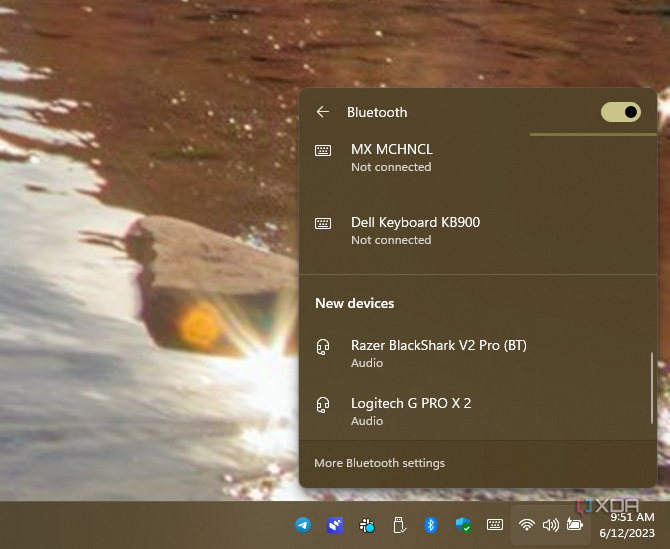
Task: Click the battery status icon
Action: (575, 525)
